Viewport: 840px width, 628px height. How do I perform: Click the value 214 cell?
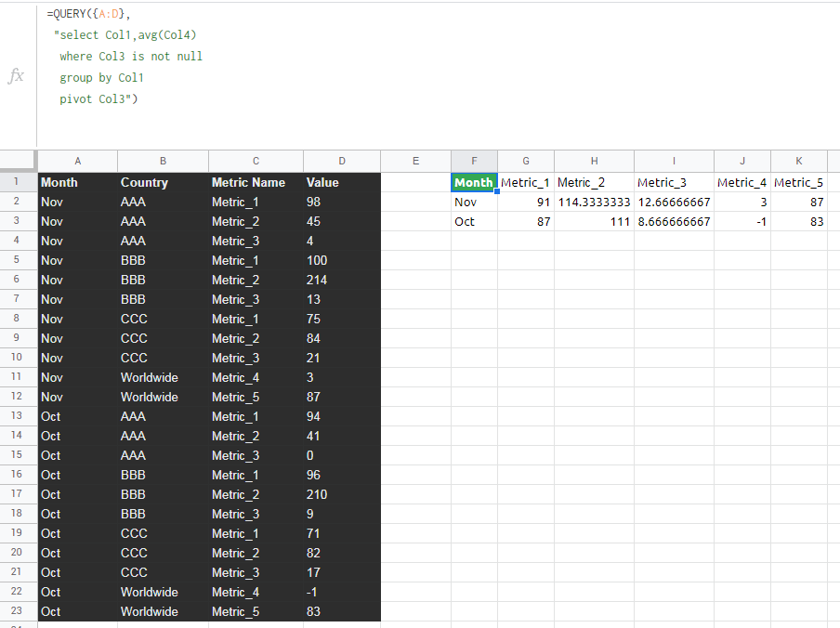[x=342, y=280]
